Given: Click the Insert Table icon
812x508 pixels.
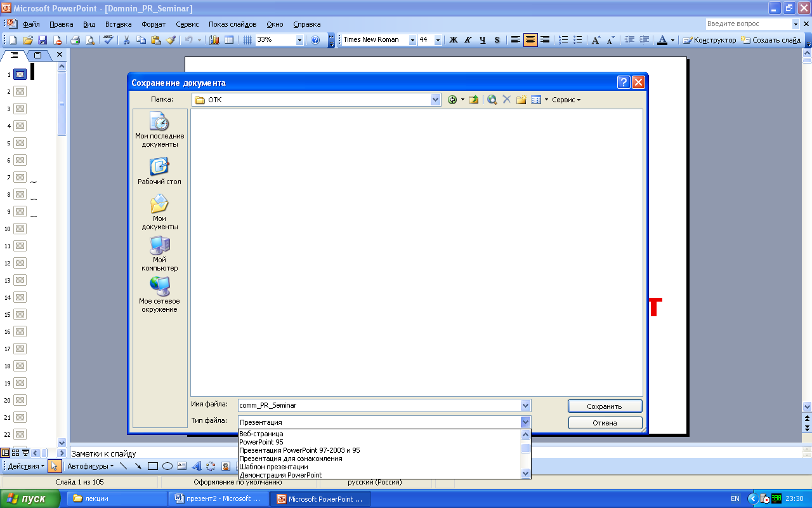Looking at the screenshot, I should 229,40.
